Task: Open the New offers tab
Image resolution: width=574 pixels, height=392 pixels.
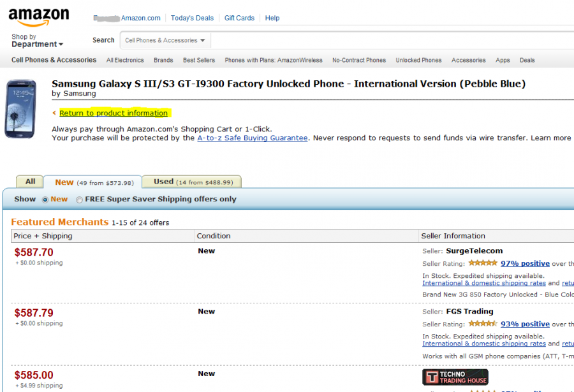Action: coord(94,182)
